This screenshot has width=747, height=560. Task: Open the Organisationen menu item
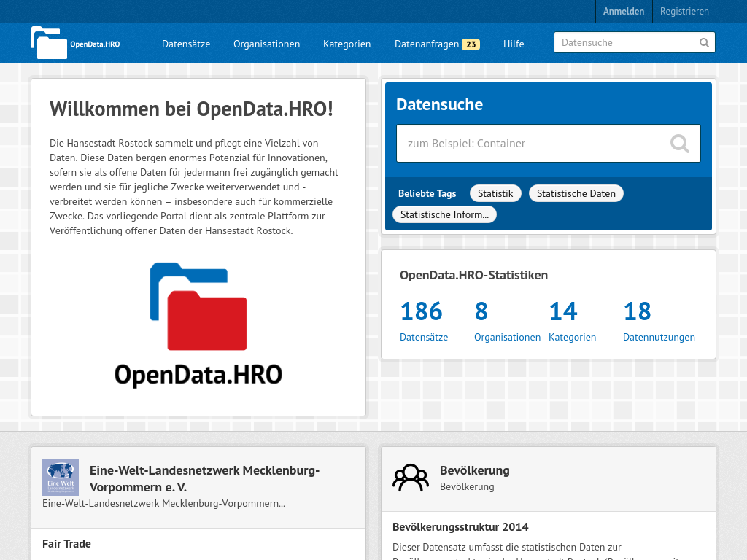coord(267,44)
